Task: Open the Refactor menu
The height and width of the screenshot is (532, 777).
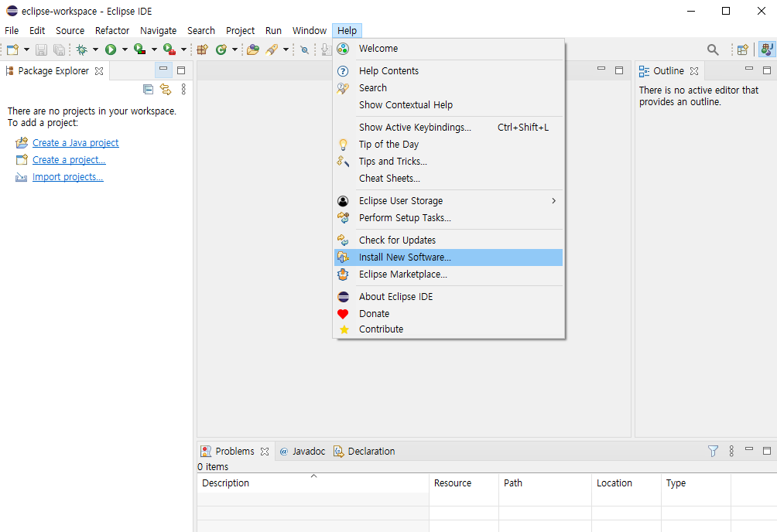Action: 112,31
